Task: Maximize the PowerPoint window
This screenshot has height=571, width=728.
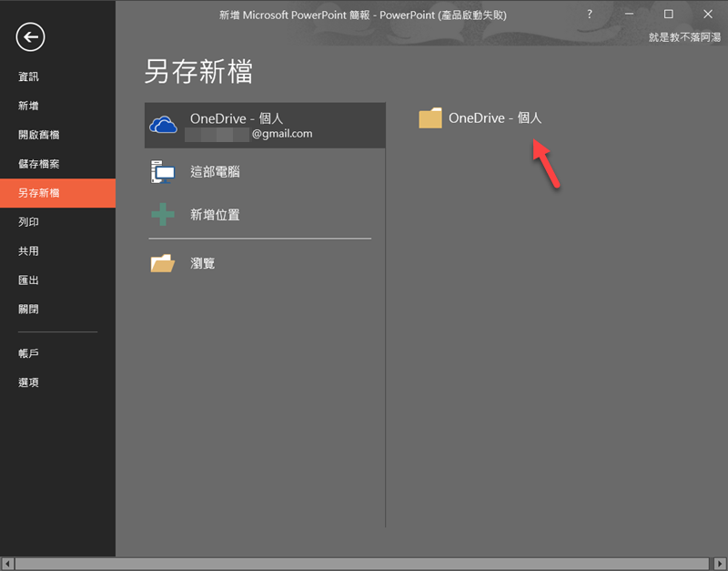Action: tap(669, 15)
